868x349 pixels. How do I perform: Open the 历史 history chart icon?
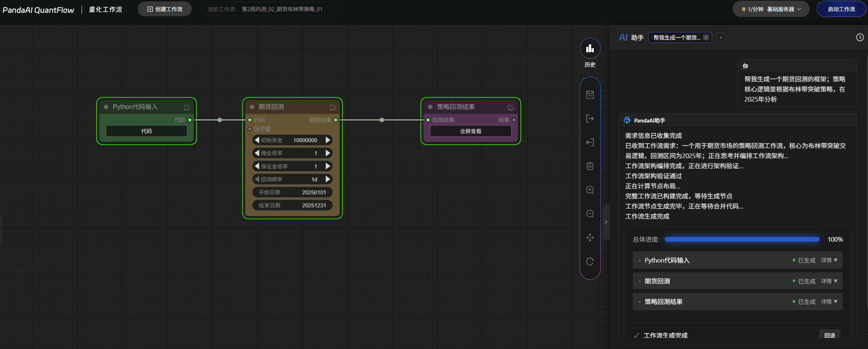click(x=590, y=48)
